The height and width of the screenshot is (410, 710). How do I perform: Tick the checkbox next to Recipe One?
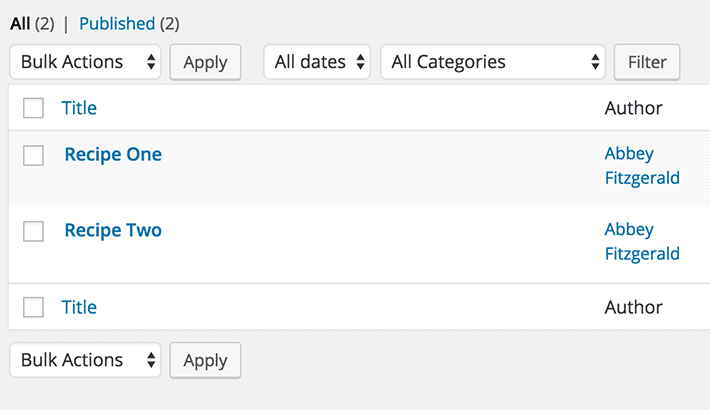coord(33,155)
